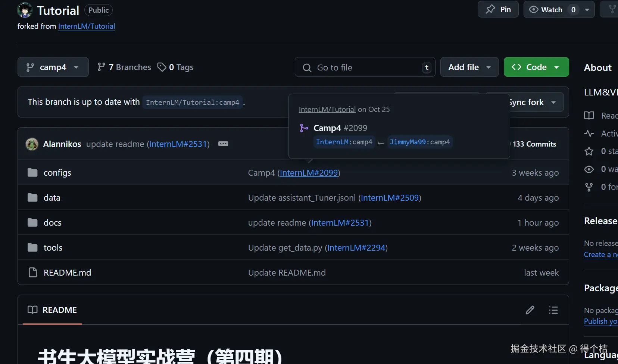The image size is (618, 364).
Task: Open the camp4 branch selector dropdown
Action: tap(53, 67)
